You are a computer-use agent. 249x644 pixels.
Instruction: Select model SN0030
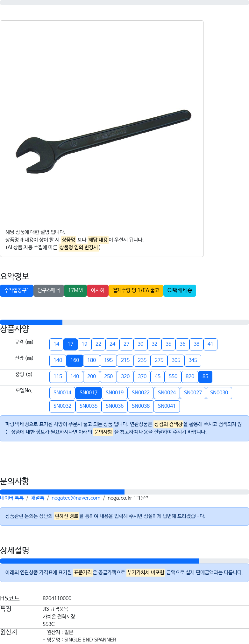(x=219, y=393)
